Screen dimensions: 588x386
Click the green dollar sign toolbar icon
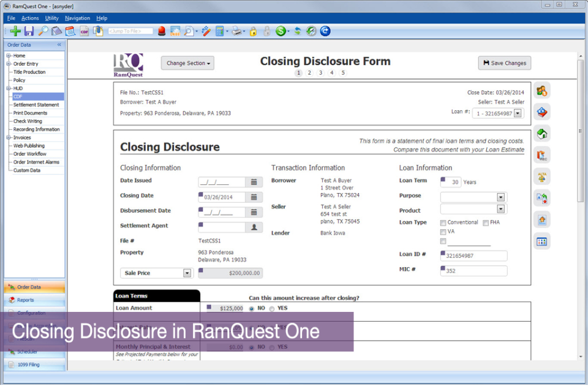click(282, 31)
